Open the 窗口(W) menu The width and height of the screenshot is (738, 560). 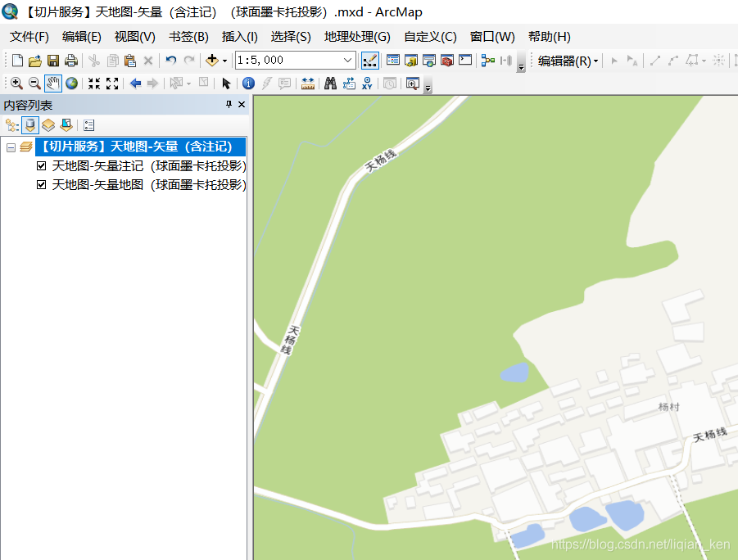point(492,37)
